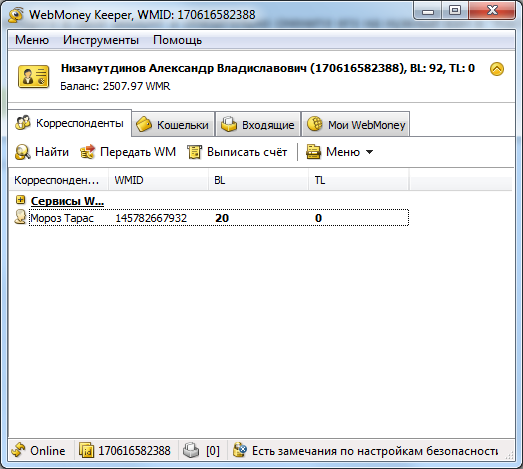The width and height of the screenshot is (523, 469).
Task: Click the toolbar Меню folder icon
Action: (313, 152)
